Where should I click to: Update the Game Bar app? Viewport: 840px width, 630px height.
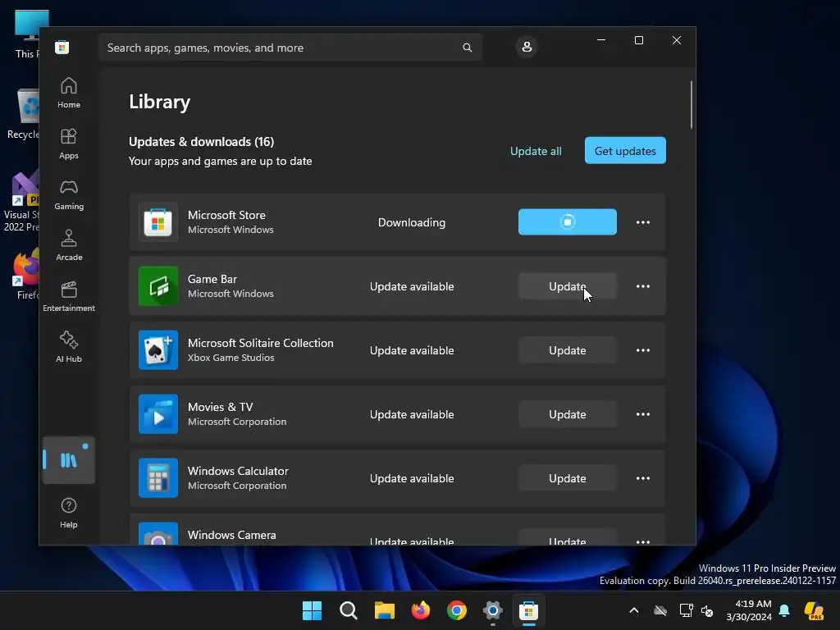coord(568,286)
